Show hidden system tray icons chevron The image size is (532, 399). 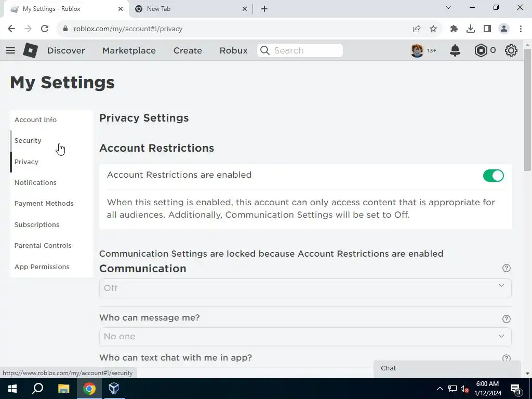[440, 389]
